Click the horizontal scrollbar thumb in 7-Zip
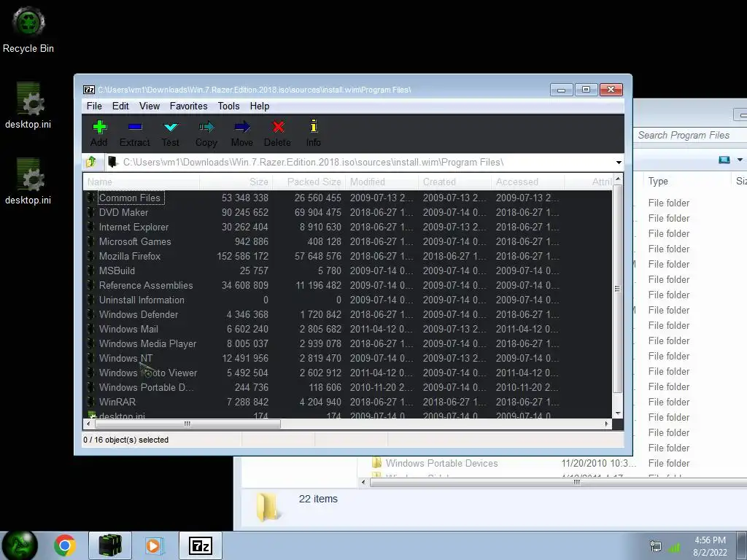 (x=187, y=424)
